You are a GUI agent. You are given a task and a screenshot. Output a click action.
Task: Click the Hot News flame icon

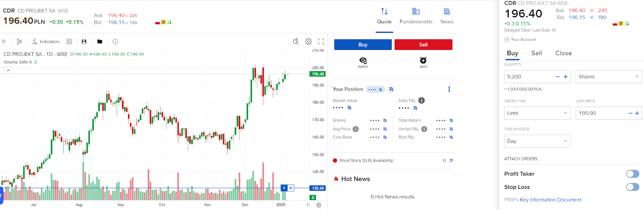(x=336, y=179)
